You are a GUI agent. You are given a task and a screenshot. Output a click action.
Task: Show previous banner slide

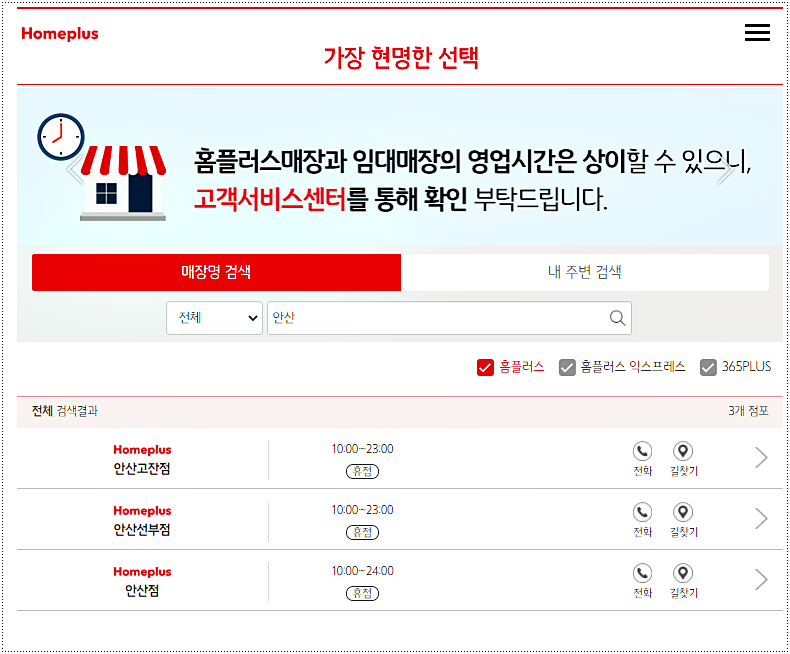tap(76, 170)
